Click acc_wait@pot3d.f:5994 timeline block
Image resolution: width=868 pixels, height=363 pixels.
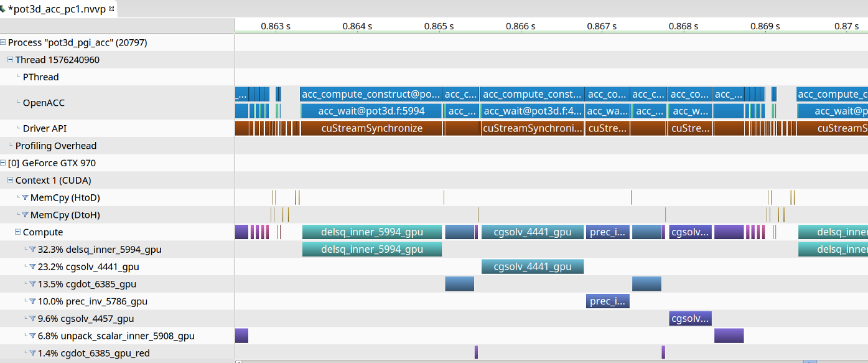coord(371,111)
